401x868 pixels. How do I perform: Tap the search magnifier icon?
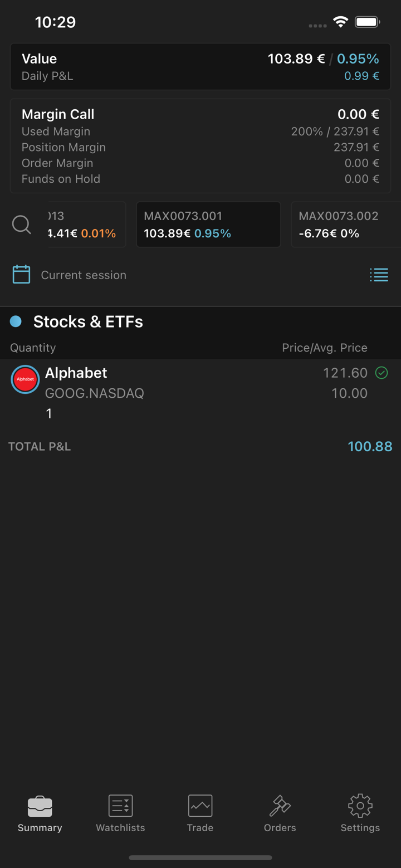click(x=22, y=225)
